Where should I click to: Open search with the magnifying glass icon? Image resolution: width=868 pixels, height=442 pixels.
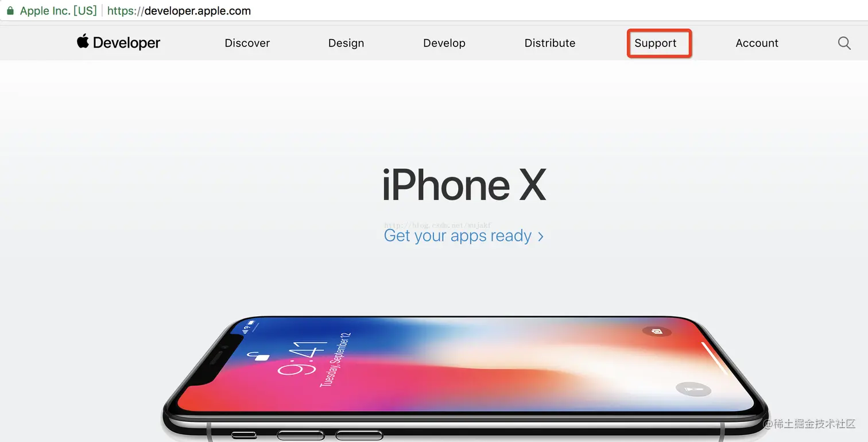tap(844, 43)
